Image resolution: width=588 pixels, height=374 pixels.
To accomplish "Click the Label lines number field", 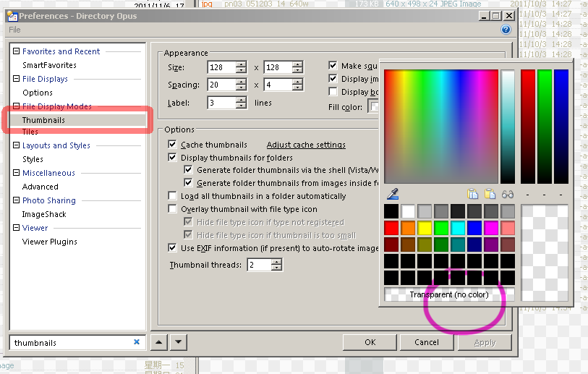I will pos(222,103).
